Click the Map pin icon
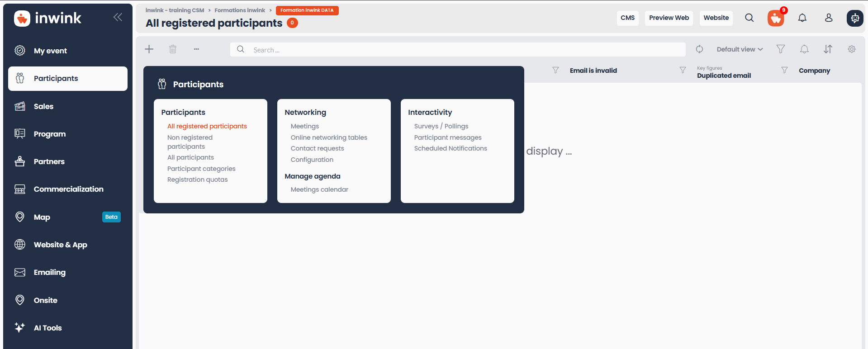Image resolution: width=868 pixels, height=349 pixels. point(20,217)
